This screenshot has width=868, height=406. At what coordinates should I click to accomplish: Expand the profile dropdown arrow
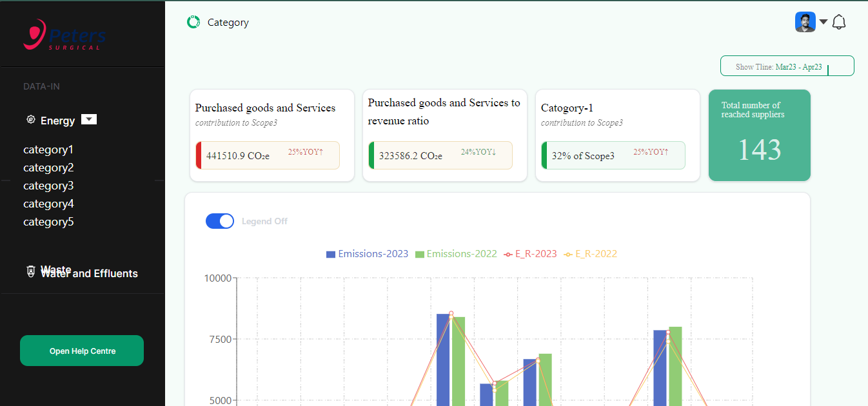(x=824, y=22)
